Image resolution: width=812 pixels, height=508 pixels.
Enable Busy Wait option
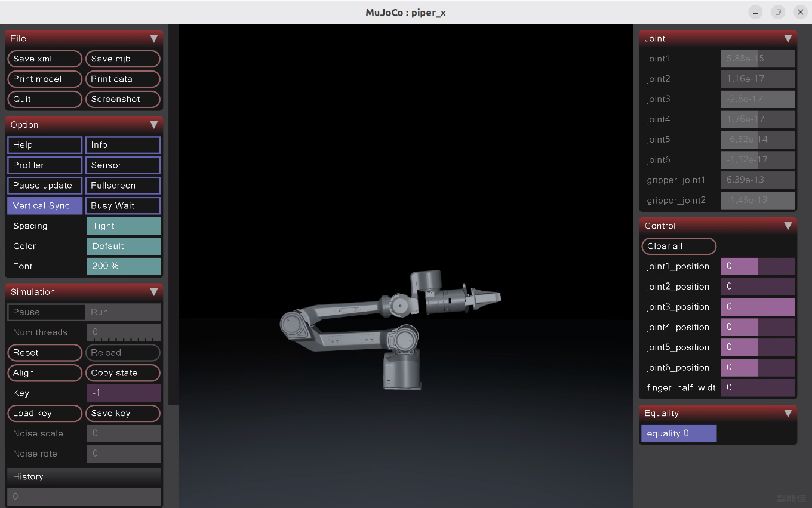[x=123, y=206]
